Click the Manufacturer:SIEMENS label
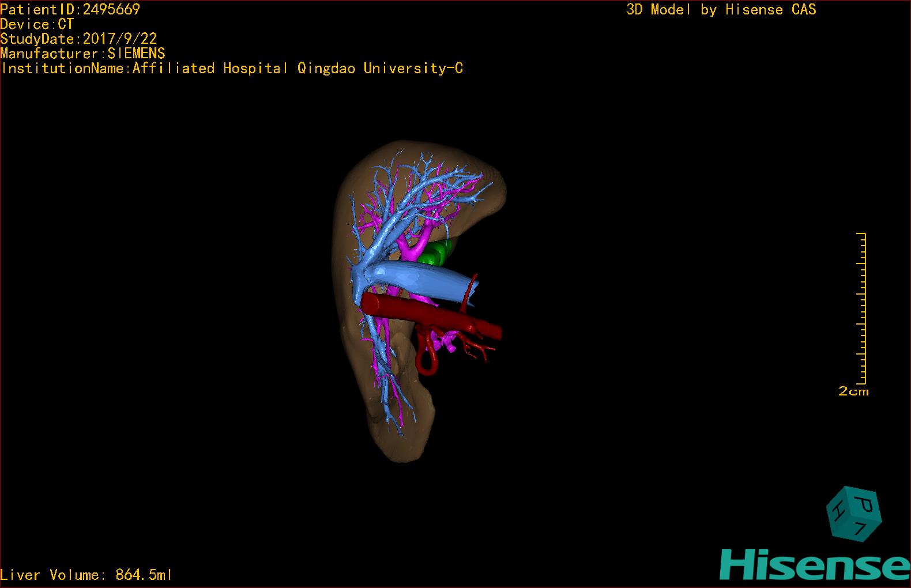 (x=82, y=54)
